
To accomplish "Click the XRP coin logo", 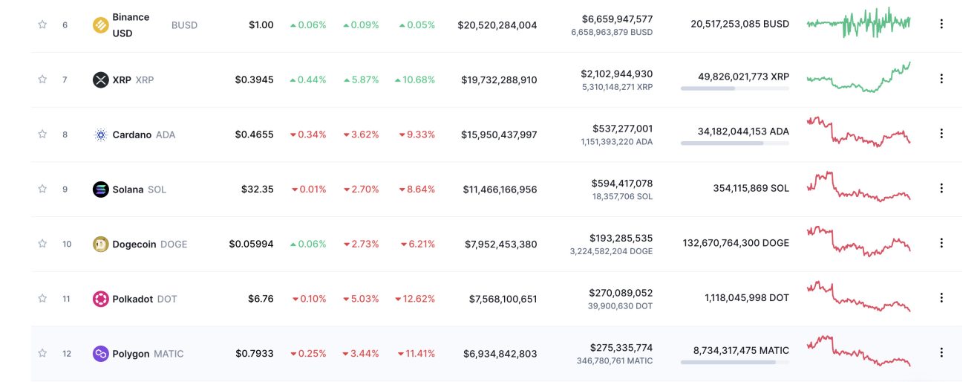I will point(100,80).
